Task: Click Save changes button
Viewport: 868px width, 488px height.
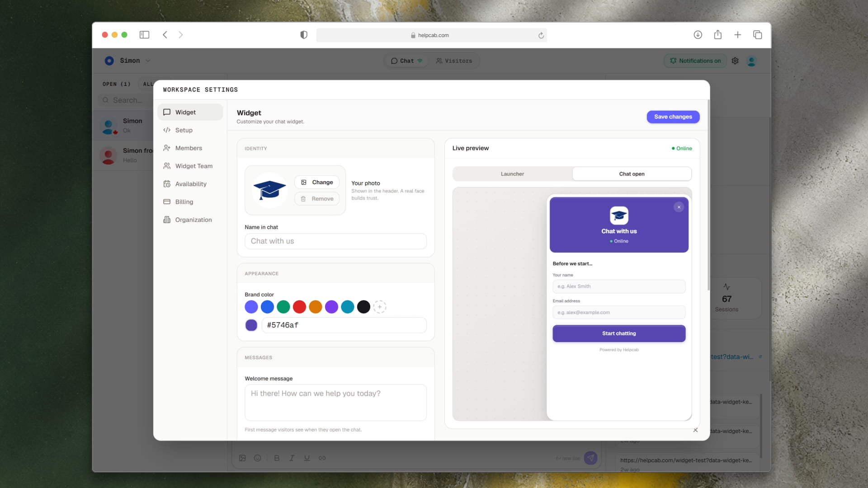Action: (673, 117)
